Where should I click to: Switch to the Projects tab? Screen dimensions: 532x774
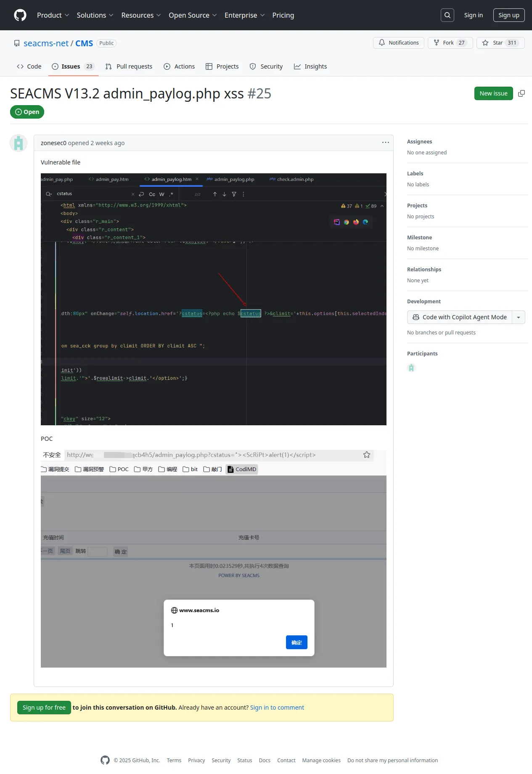(x=222, y=66)
